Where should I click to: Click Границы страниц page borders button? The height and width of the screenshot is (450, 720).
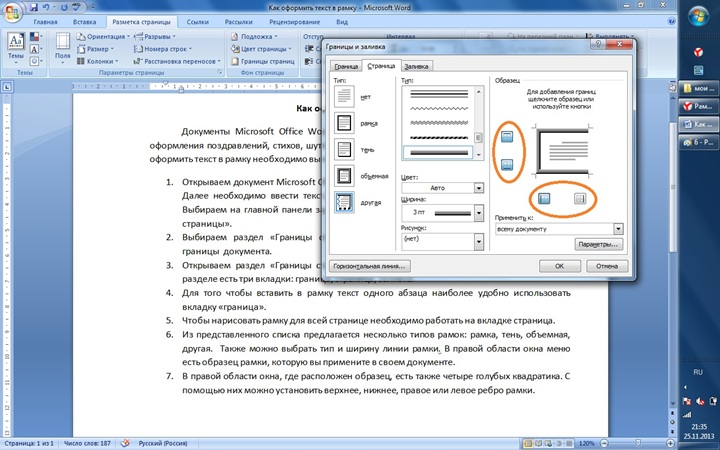click(263, 61)
